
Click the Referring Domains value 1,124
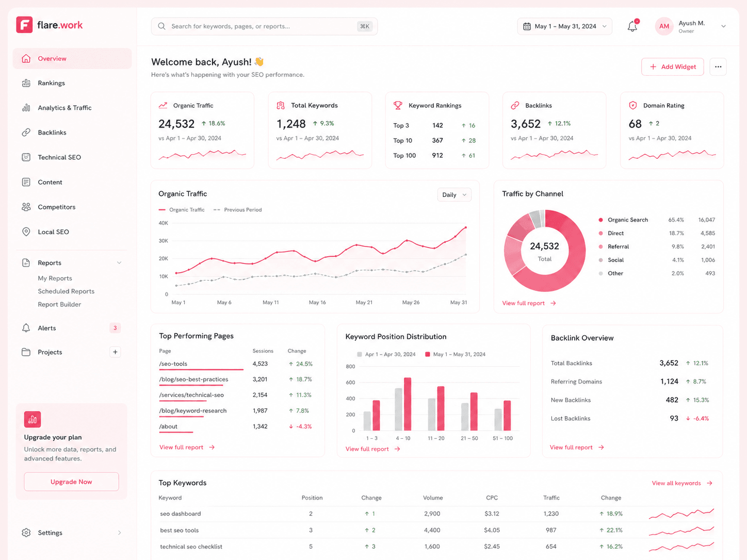(x=669, y=382)
